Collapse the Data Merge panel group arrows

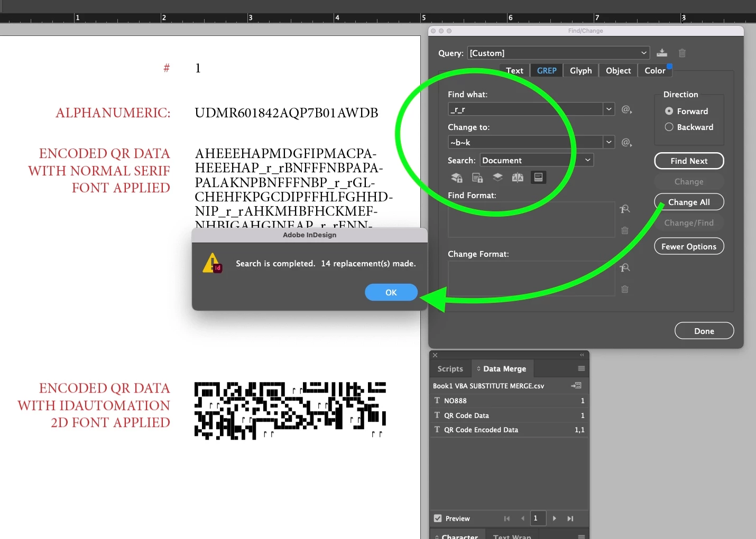[582, 355]
